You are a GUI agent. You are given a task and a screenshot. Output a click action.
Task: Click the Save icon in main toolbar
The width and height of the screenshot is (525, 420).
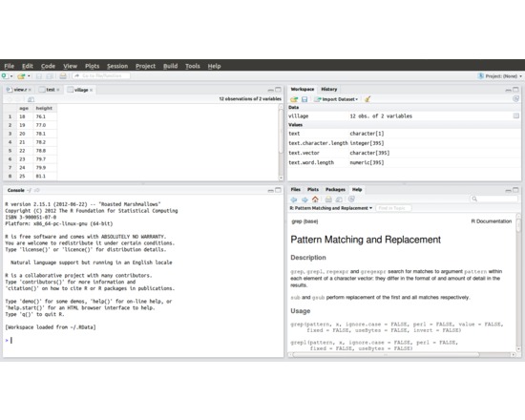[39, 76]
